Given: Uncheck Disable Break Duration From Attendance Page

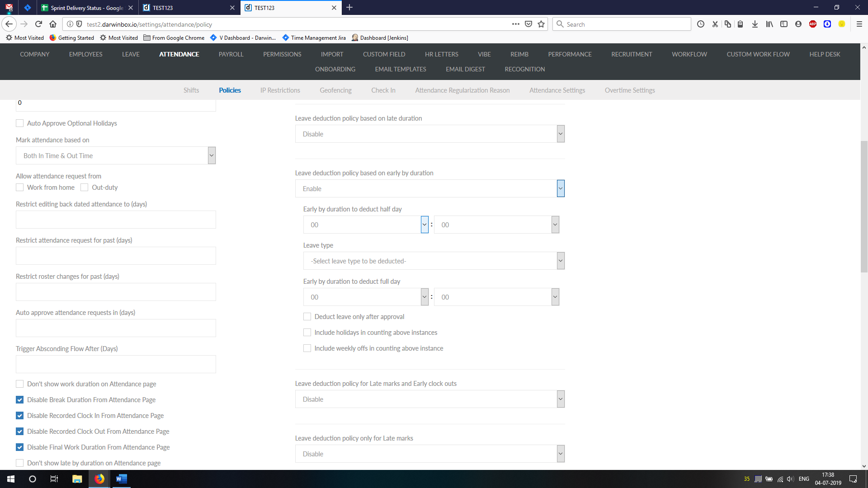Looking at the screenshot, I should tap(20, 400).
